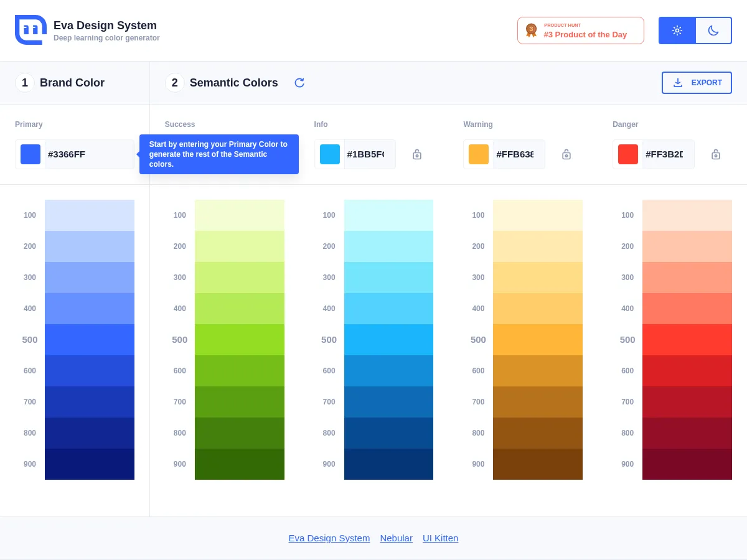The width and height of the screenshot is (747, 560).
Task: Click the Product Hunt badge medal icon
Action: (x=531, y=30)
